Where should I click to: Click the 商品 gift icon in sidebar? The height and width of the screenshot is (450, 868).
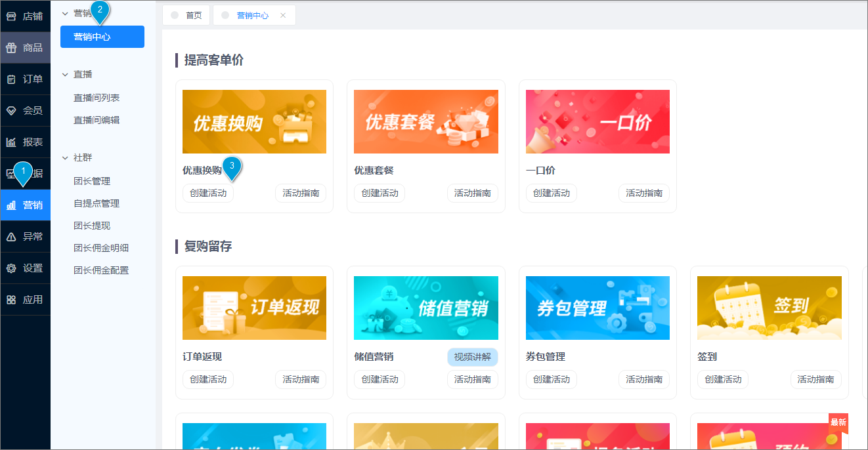tap(11, 48)
